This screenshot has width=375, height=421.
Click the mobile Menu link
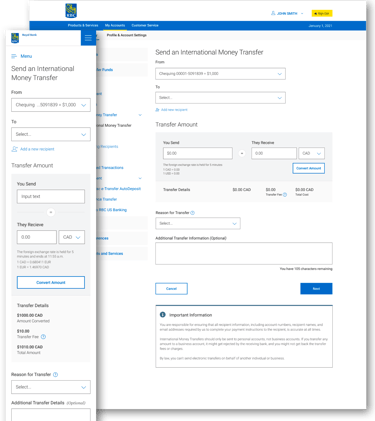click(x=26, y=56)
